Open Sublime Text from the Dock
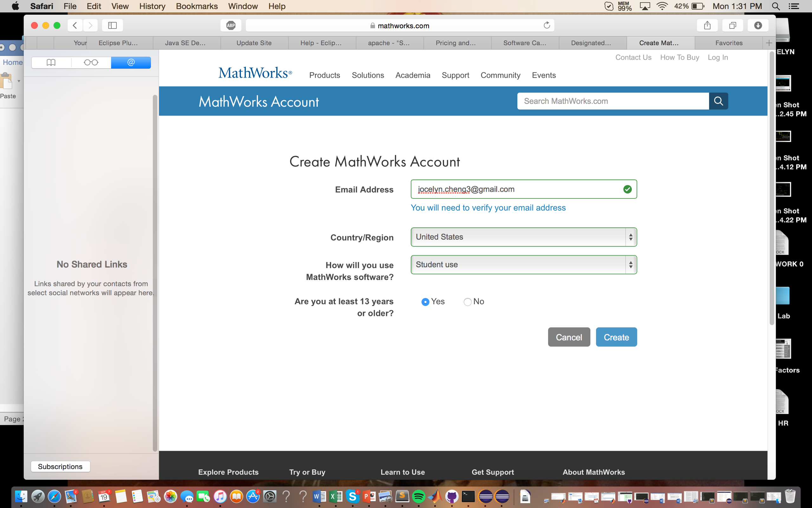 402,496
